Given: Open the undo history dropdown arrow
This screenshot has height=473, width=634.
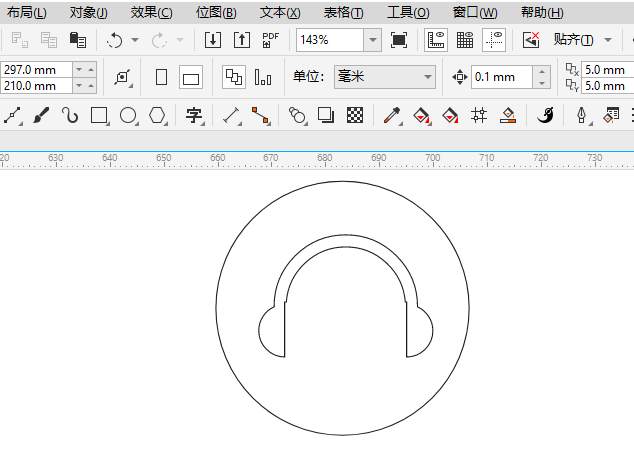Looking at the screenshot, I should [135, 40].
